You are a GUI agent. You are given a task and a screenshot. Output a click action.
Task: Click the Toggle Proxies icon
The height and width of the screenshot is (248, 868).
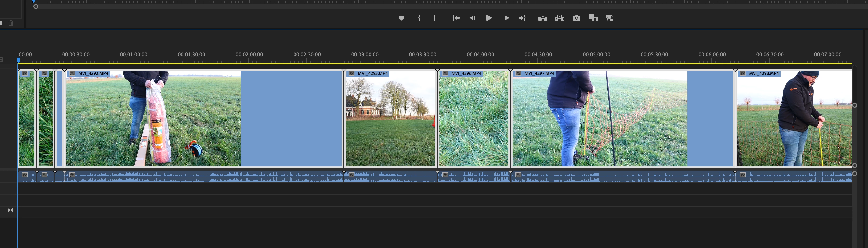click(610, 18)
